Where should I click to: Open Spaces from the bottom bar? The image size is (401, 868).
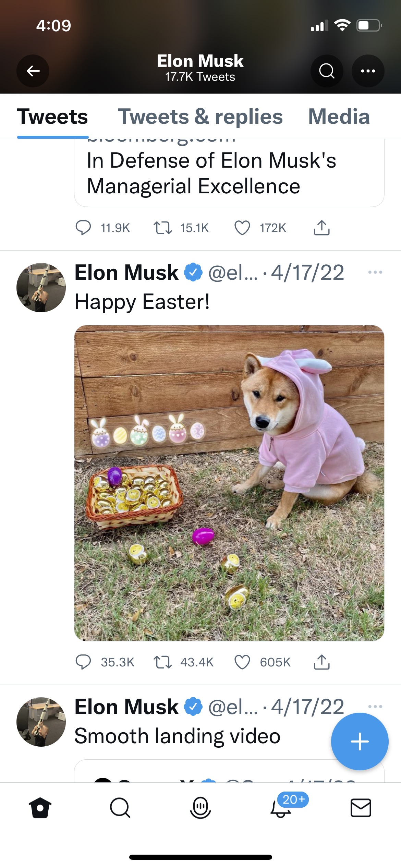200,808
